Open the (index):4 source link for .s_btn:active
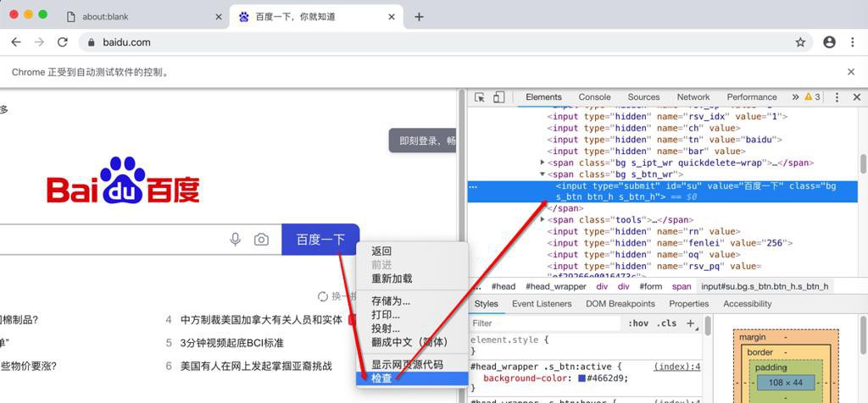The height and width of the screenshot is (403, 868). pyautogui.click(x=677, y=367)
